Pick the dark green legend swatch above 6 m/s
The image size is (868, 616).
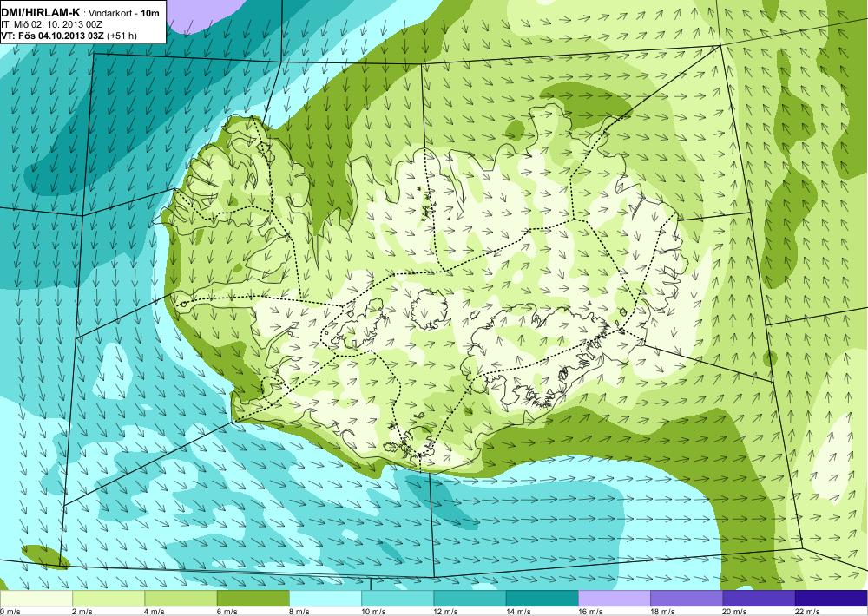pyautogui.click(x=253, y=599)
